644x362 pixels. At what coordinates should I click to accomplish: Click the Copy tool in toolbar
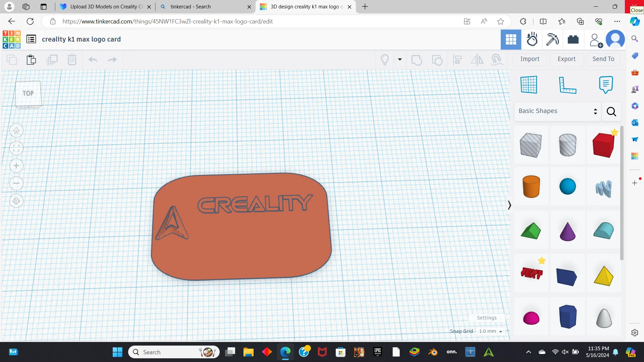12,60
